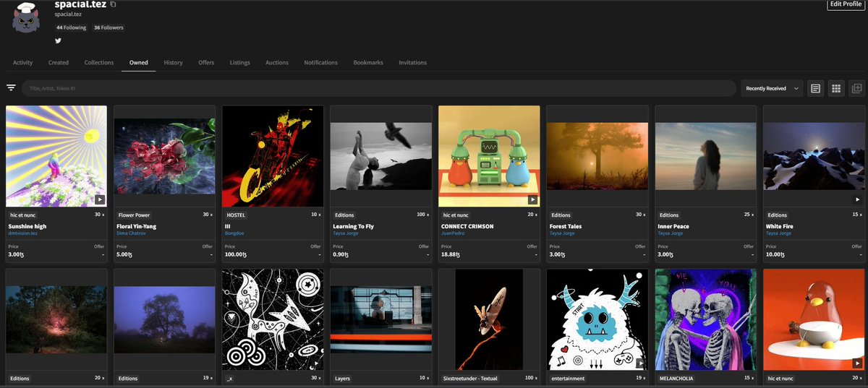Screen dimensions: 868x388
Task: Click the HOSTEL collection tag
Action: (x=237, y=215)
